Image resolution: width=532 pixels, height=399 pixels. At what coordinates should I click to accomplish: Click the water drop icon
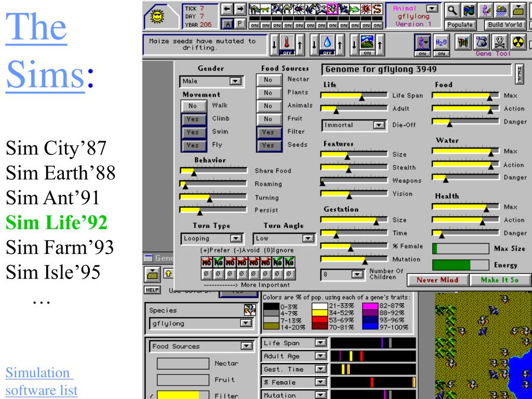click(x=327, y=43)
